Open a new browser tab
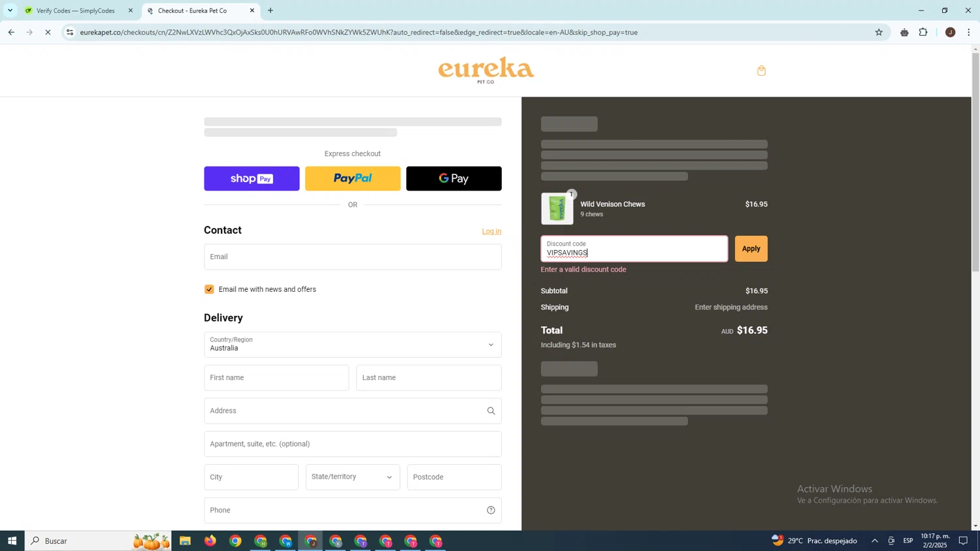 (270, 10)
